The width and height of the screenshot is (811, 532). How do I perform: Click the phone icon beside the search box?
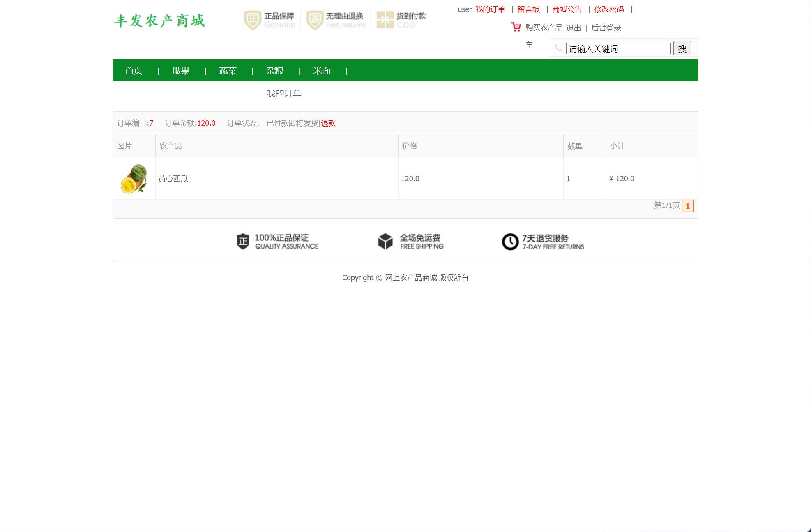pyautogui.click(x=558, y=48)
